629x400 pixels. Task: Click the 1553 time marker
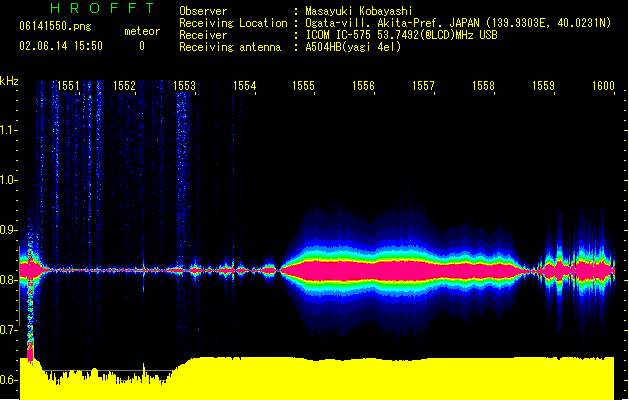point(185,86)
